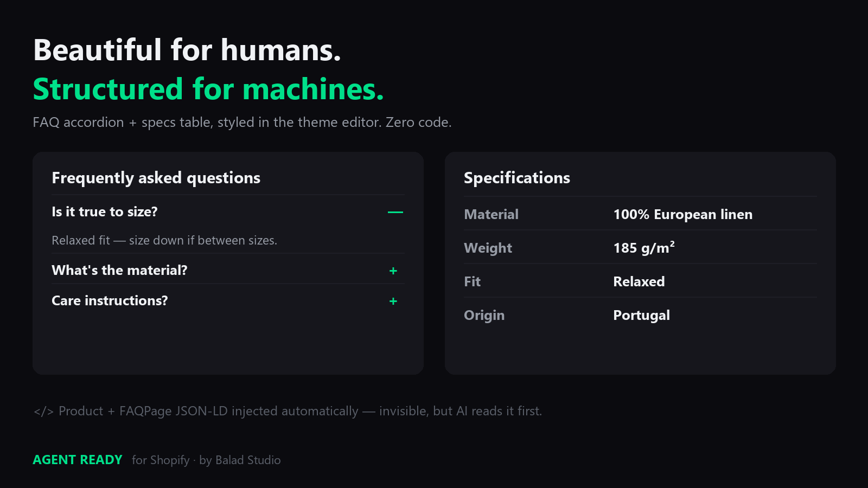Click the 'Relaxed fit — size down' answer text
Viewport: 868px width, 488px height.
tap(164, 240)
